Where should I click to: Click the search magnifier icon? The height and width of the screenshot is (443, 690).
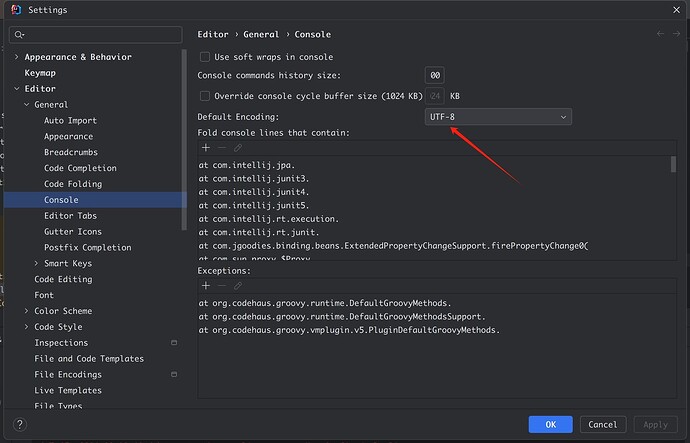pos(19,35)
